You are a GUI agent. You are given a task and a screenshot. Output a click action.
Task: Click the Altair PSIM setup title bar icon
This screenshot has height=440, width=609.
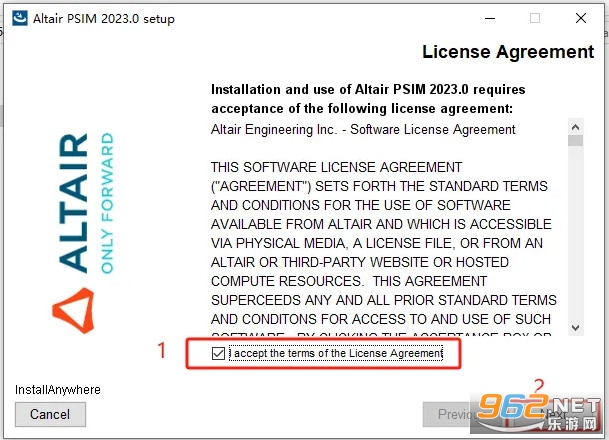(20, 18)
